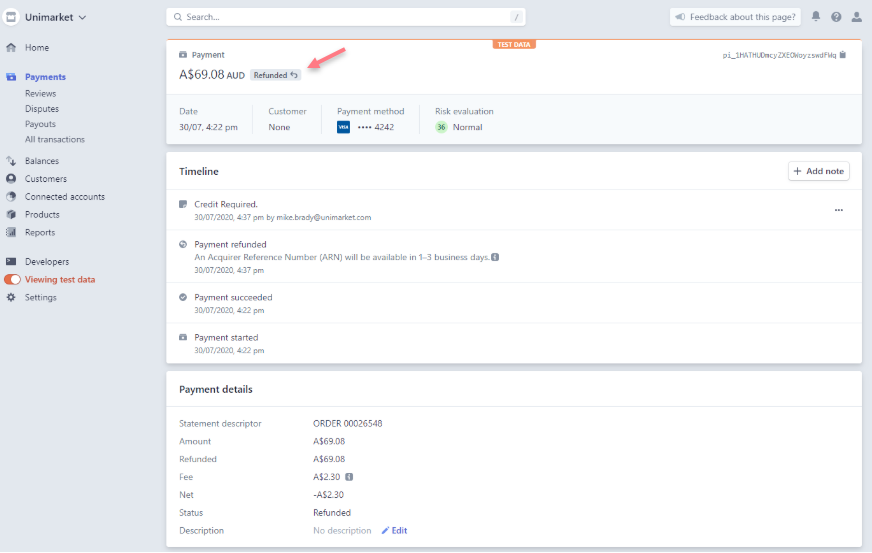872x553 pixels.
Task: Click the notifications bell icon
Action: coord(816,17)
